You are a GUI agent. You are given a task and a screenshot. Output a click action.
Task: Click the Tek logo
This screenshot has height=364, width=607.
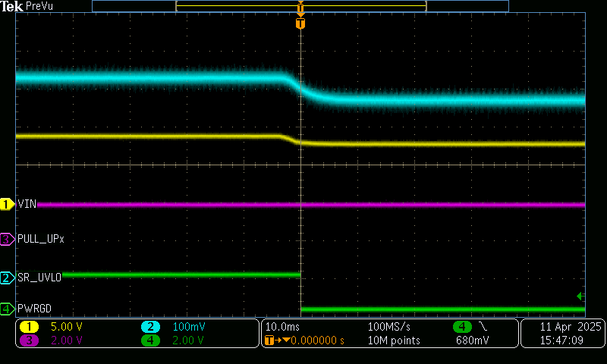click(13, 6)
